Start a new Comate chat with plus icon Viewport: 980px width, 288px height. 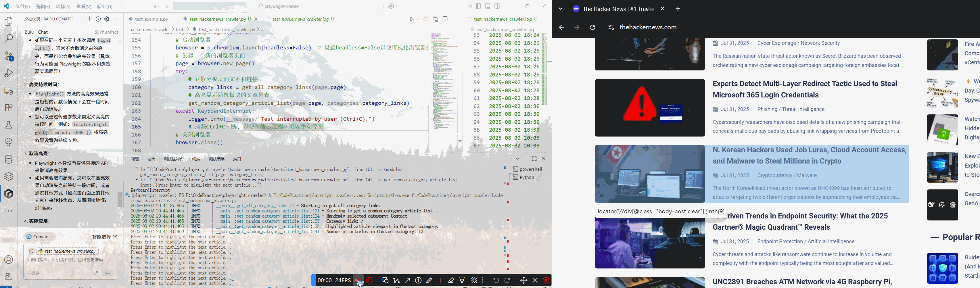tap(89, 19)
